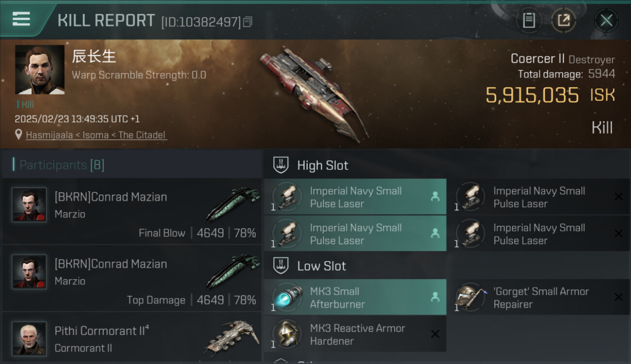
Task: Click the Pithi Cormorant II pilot portrait
Action: 29,338
